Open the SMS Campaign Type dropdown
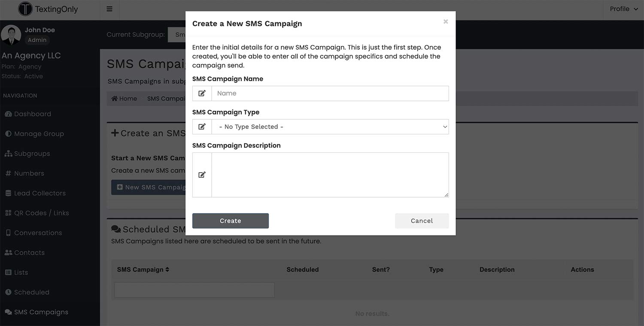 point(331,126)
